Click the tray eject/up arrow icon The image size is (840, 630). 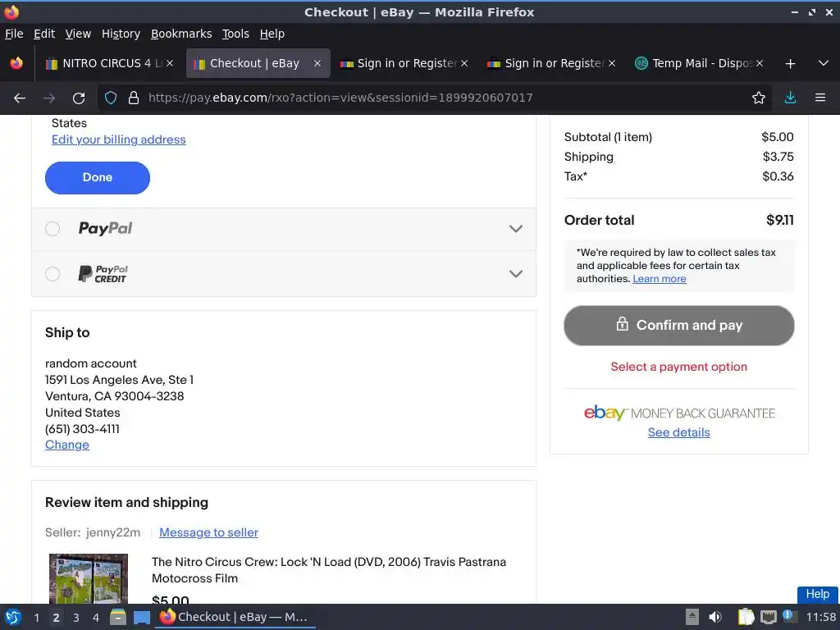click(692, 617)
